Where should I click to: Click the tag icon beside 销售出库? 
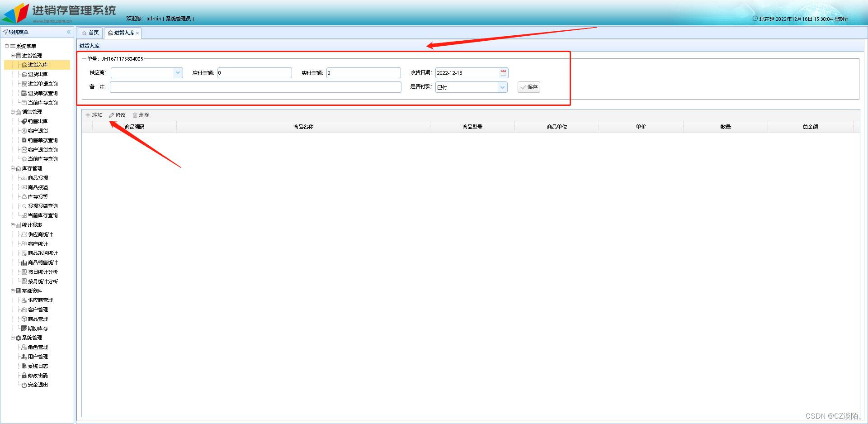click(x=24, y=121)
